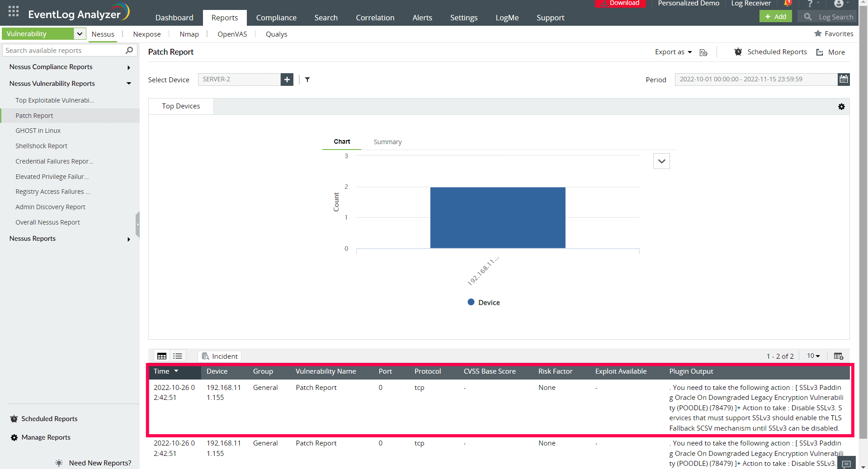The height and width of the screenshot is (469, 868).
Task: Toggle the Device legend swatch
Action: click(471, 302)
